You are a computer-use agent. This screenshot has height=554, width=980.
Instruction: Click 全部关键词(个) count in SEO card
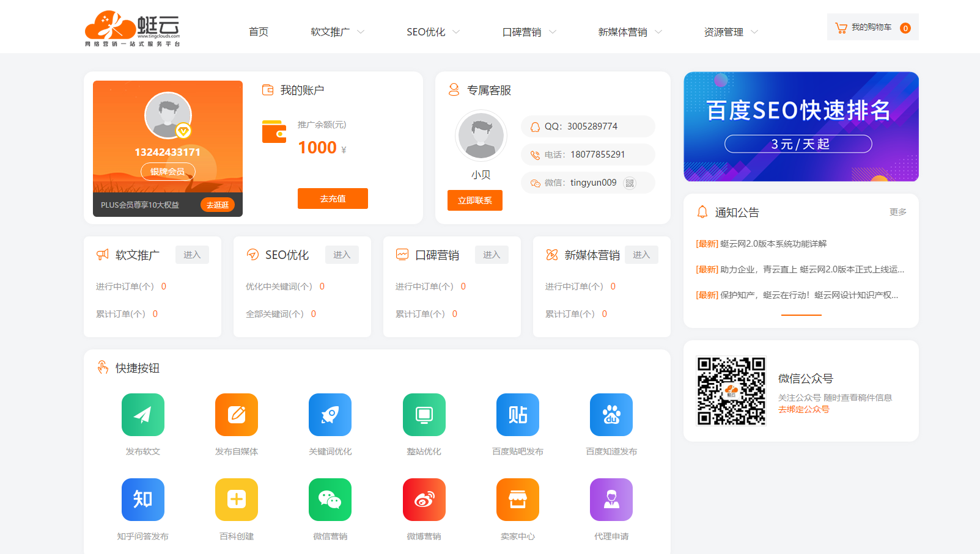click(314, 314)
